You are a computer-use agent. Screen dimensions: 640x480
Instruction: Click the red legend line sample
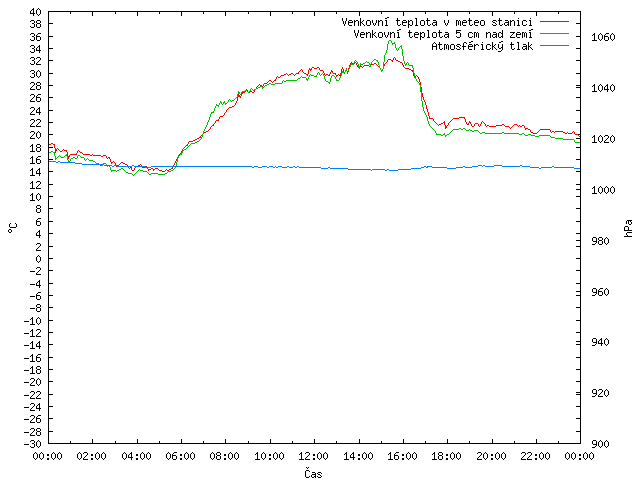point(554,22)
